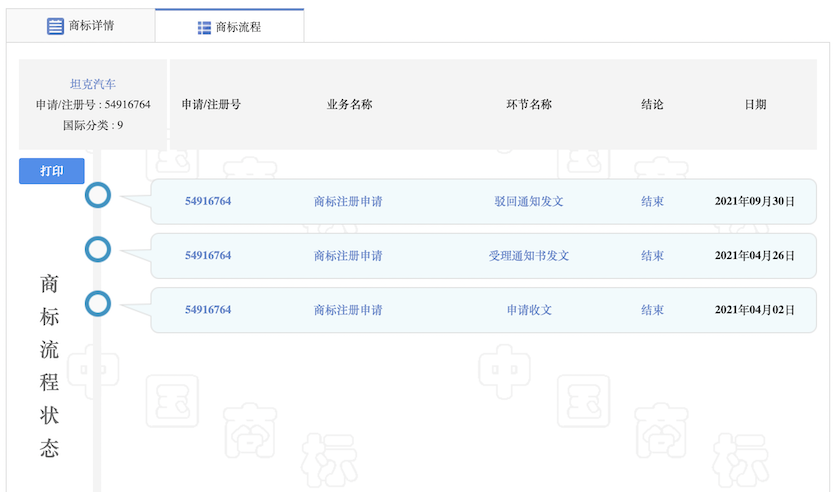Select the timeline circle for 受理通知书发文
The width and height of the screenshot is (840, 492).
[97, 248]
